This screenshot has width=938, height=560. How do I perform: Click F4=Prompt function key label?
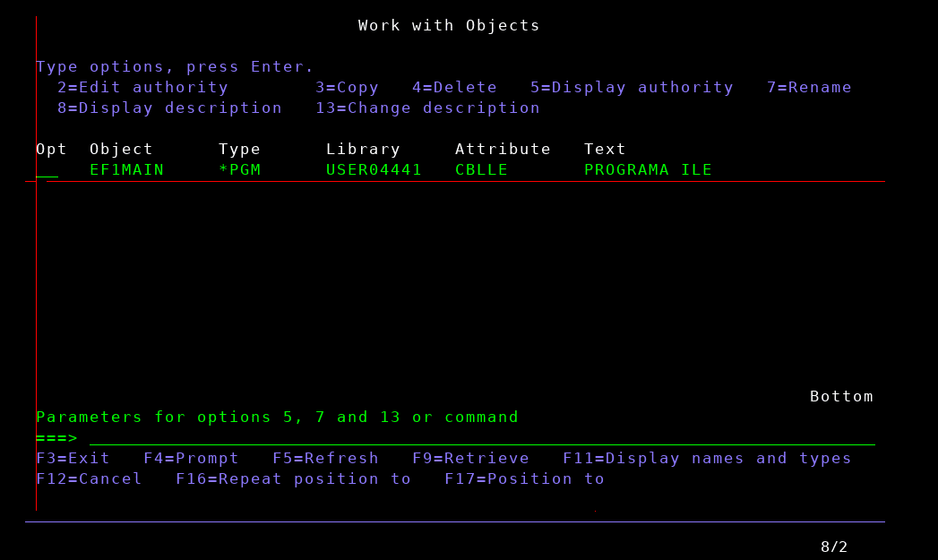(192, 458)
